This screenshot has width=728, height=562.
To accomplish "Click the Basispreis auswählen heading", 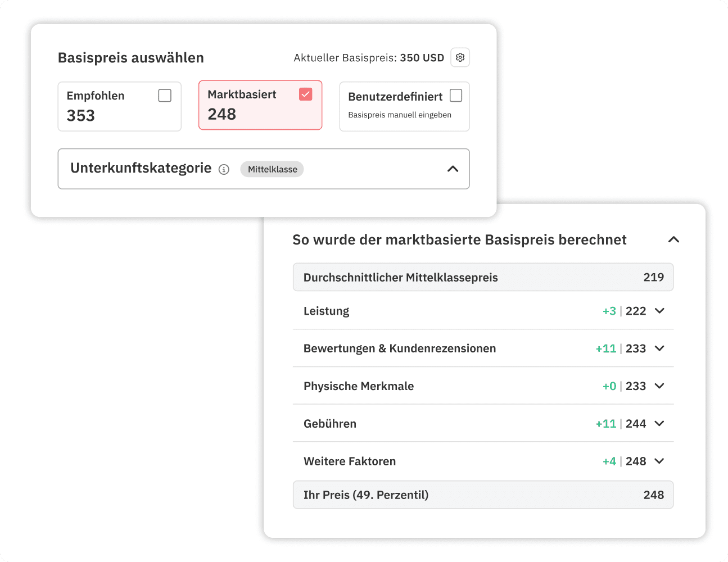I will [x=130, y=57].
